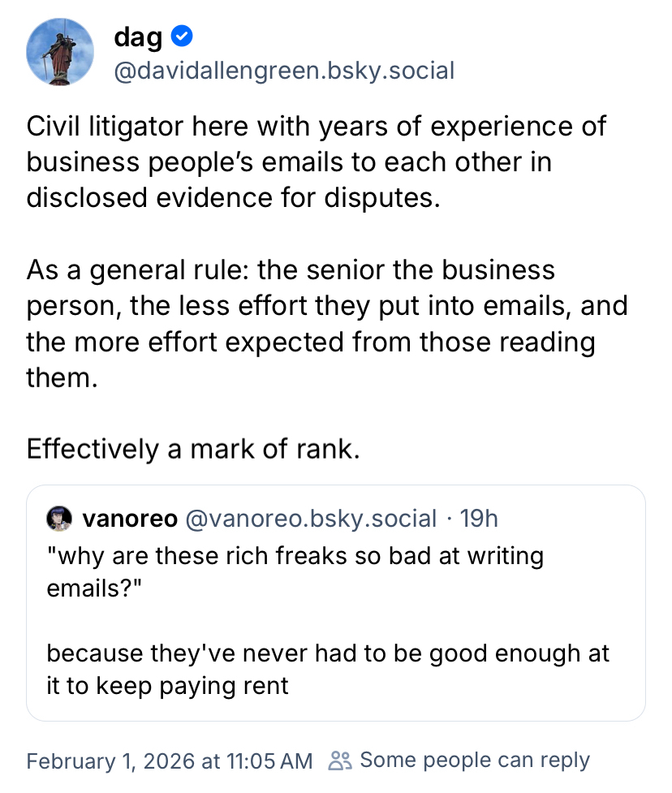The width and height of the screenshot is (672, 793).
Task: Click the blue verified checkmark badge
Action: pyautogui.click(x=184, y=36)
